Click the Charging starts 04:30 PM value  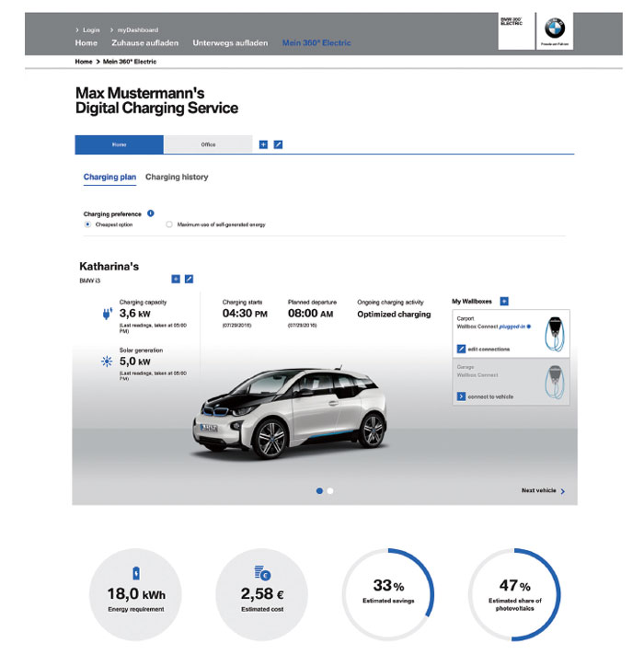click(x=245, y=314)
